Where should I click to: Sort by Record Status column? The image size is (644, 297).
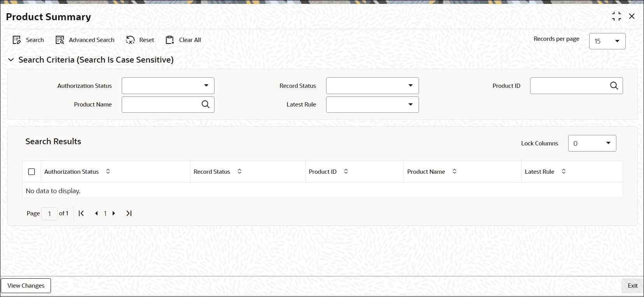pyautogui.click(x=240, y=171)
